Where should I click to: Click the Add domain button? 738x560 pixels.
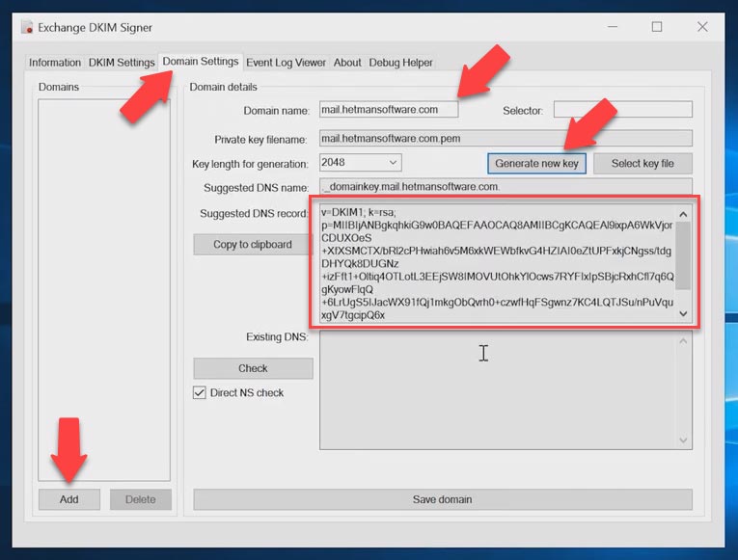(69, 499)
